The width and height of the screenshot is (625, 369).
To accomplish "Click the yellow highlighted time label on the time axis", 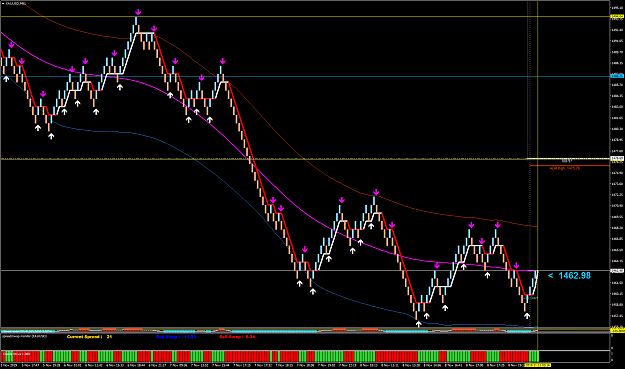I will [538, 365].
